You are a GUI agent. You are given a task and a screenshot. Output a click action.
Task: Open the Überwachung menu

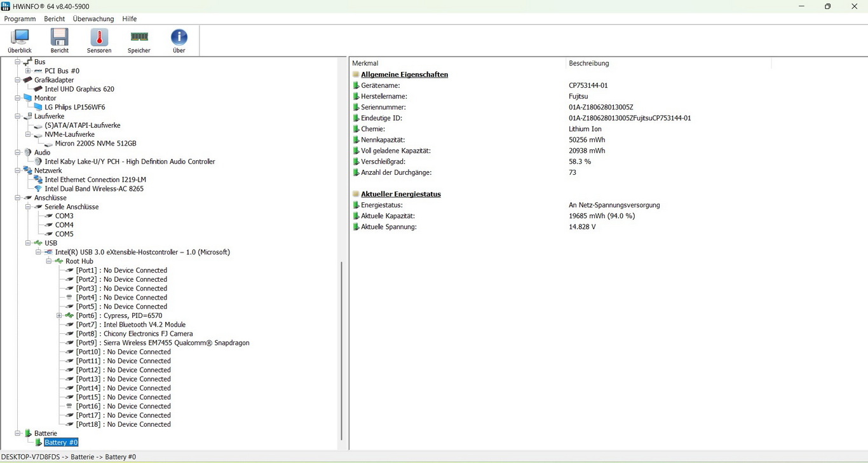[x=93, y=19]
